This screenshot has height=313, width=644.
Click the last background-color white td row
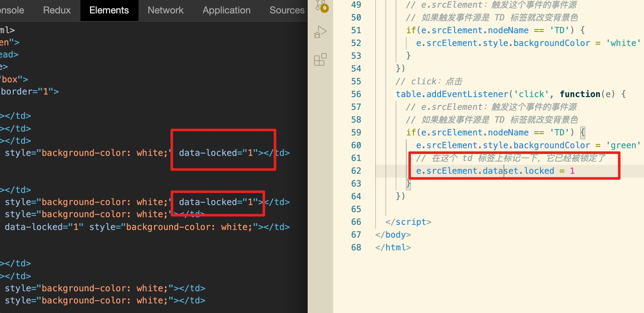[x=105, y=301]
